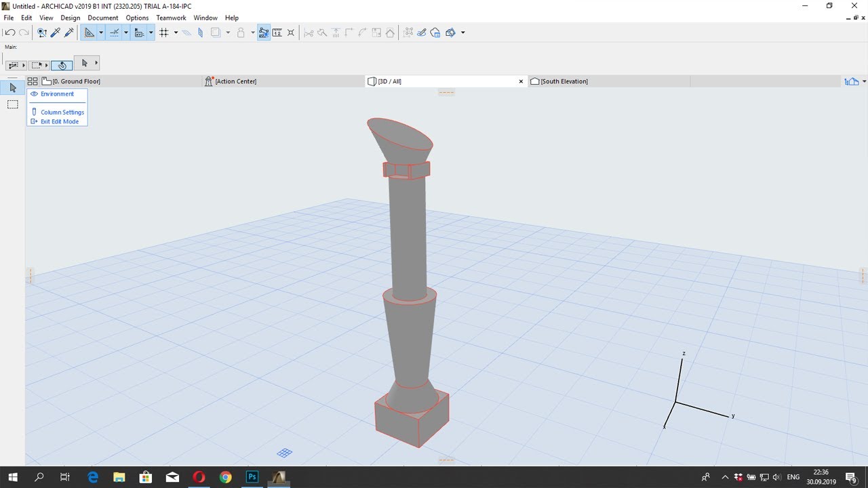Screen dimensions: 868x488
Task: Open Google Chrome from the taskbar
Action: 225,477
